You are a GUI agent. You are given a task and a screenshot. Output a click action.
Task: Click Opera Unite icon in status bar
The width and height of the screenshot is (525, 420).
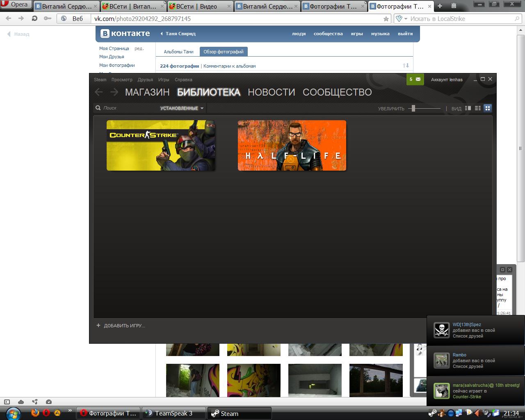[x=35, y=402]
